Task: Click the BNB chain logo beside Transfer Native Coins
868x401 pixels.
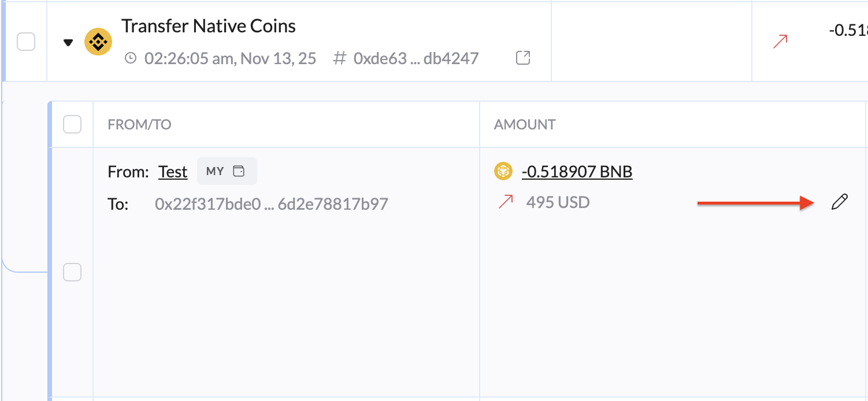Action: point(98,42)
